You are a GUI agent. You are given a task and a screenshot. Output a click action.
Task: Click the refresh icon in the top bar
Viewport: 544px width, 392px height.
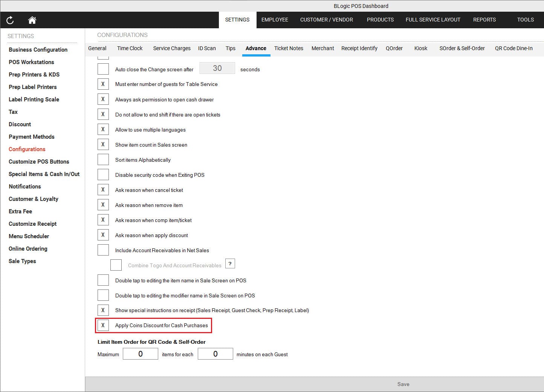10,20
